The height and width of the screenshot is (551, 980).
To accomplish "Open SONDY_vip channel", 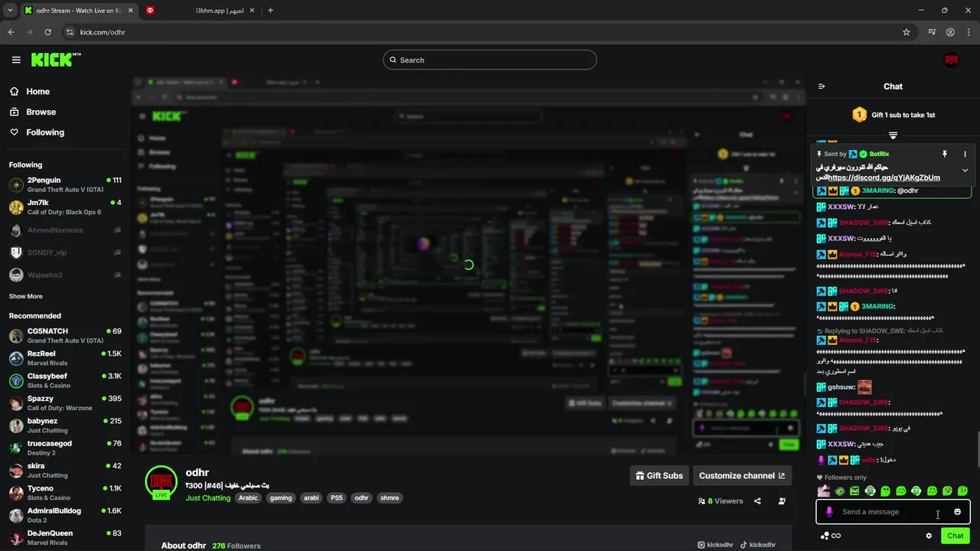I will tap(65, 253).
